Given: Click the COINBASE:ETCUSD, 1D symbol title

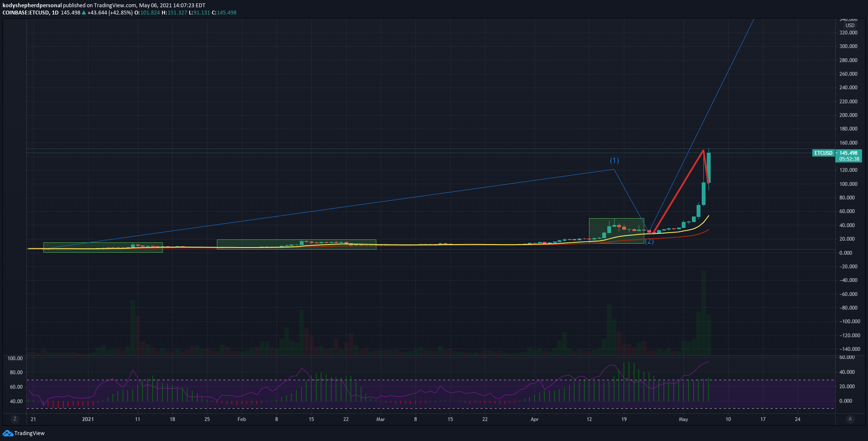Looking at the screenshot, I should pyautogui.click(x=31, y=13).
